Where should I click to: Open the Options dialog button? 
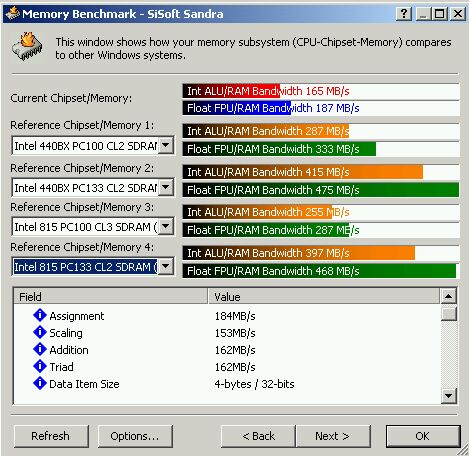(135, 436)
